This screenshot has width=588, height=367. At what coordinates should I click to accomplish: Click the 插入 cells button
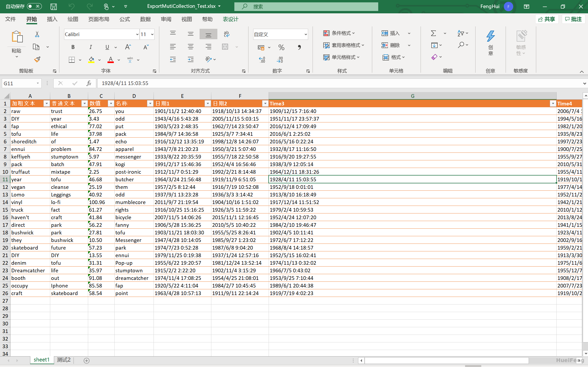coord(391,33)
